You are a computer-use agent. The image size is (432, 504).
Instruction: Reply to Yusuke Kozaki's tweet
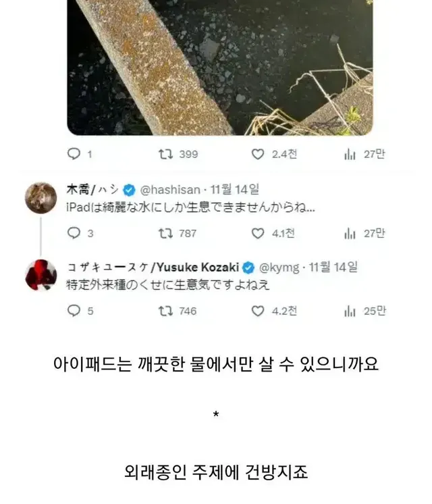point(74,311)
